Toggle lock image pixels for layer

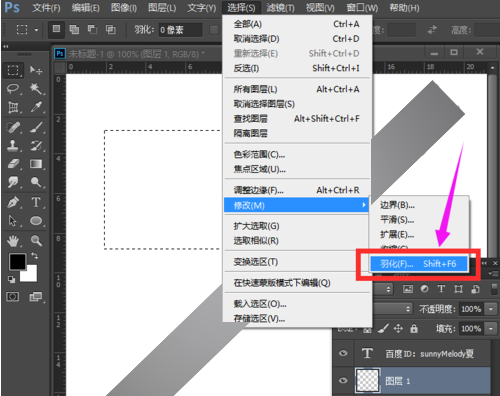pos(383,329)
